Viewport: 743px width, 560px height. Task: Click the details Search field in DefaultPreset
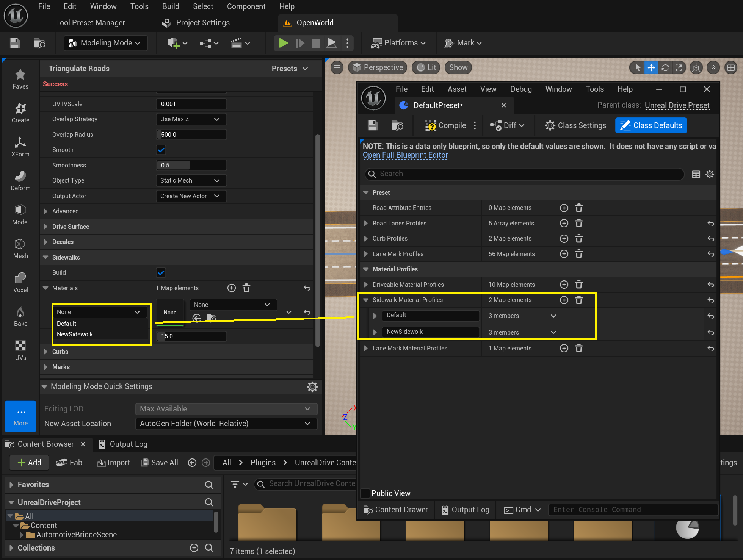click(x=524, y=174)
